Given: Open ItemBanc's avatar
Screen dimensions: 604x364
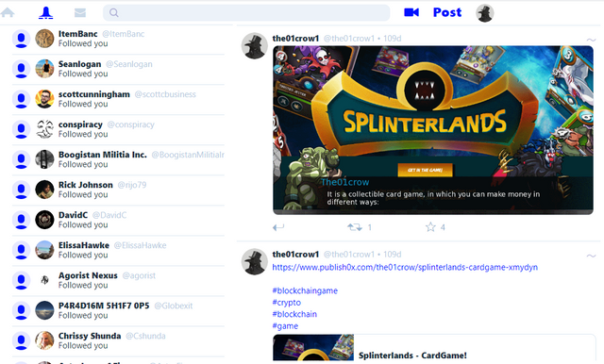Looking at the screenshot, I should click(x=44, y=39).
